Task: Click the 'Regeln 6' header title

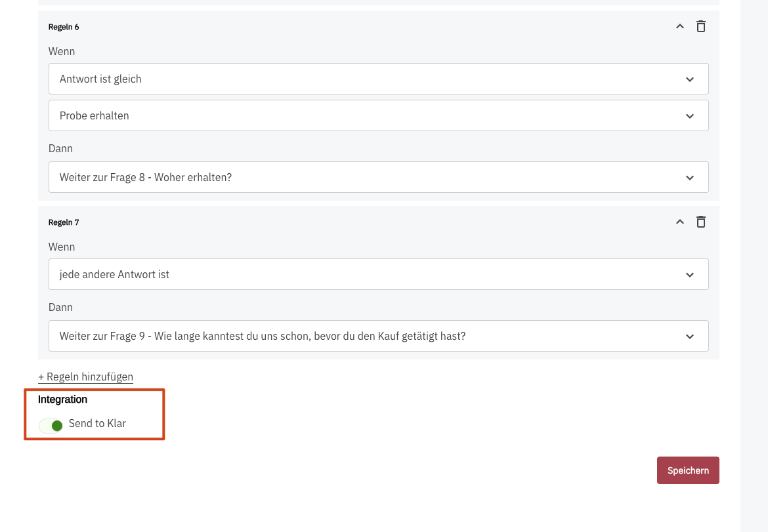Action: (x=64, y=27)
